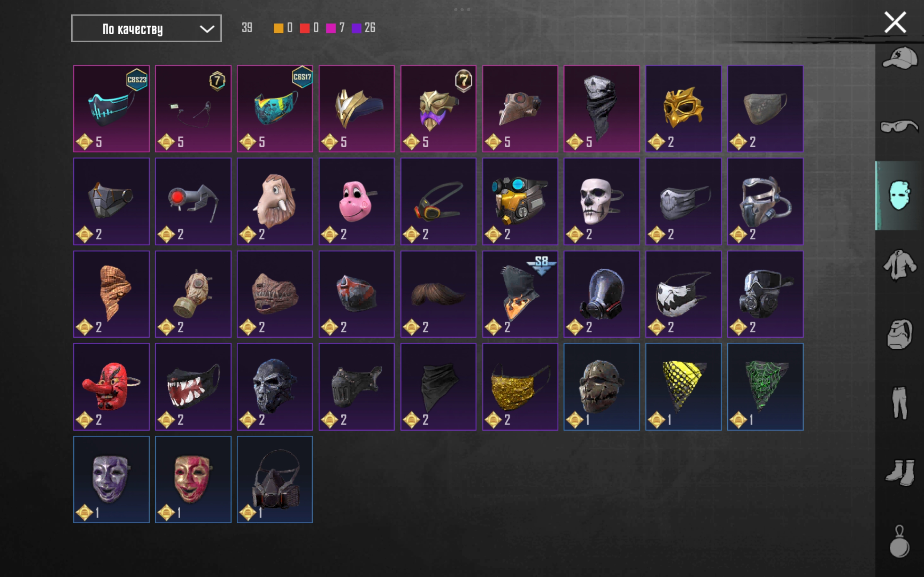Screen dimensions: 924x577
Task: Open the backpack category in sidebar
Action: pos(900,334)
